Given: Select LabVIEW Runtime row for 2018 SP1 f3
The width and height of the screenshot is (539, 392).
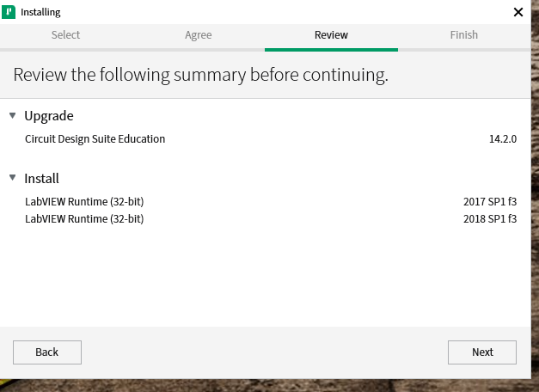Looking at the screenshot, I should [271, 218].
